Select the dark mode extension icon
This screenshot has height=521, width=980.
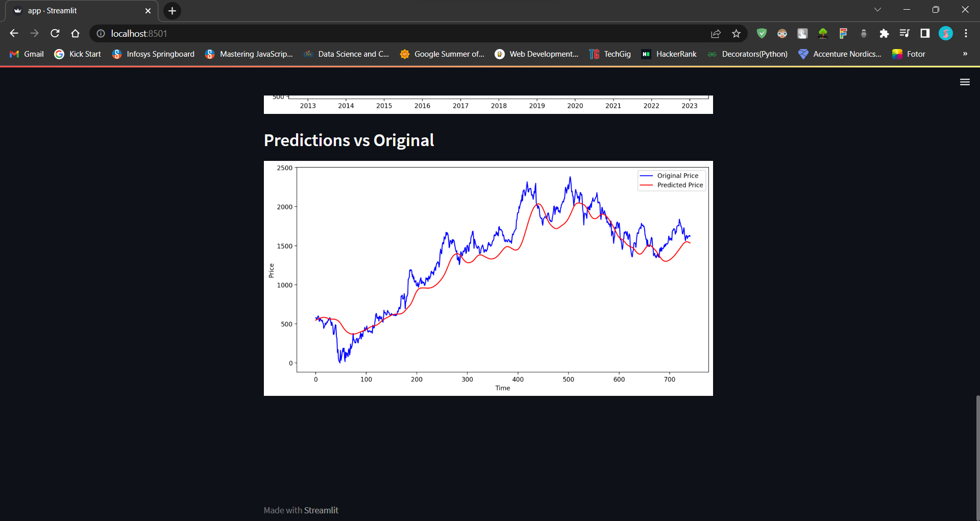pyautogui.click(x=782, y=33)
